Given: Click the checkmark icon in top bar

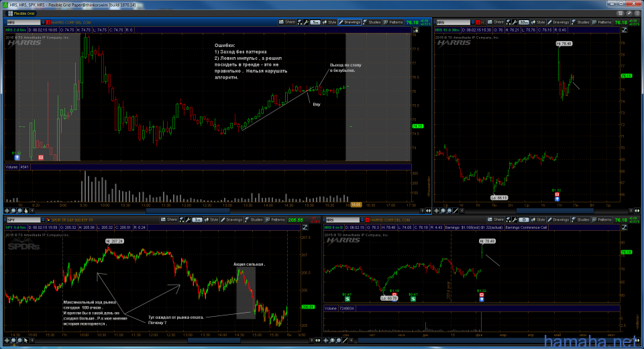Looking at the screenshot, I should tap(629, 13).
